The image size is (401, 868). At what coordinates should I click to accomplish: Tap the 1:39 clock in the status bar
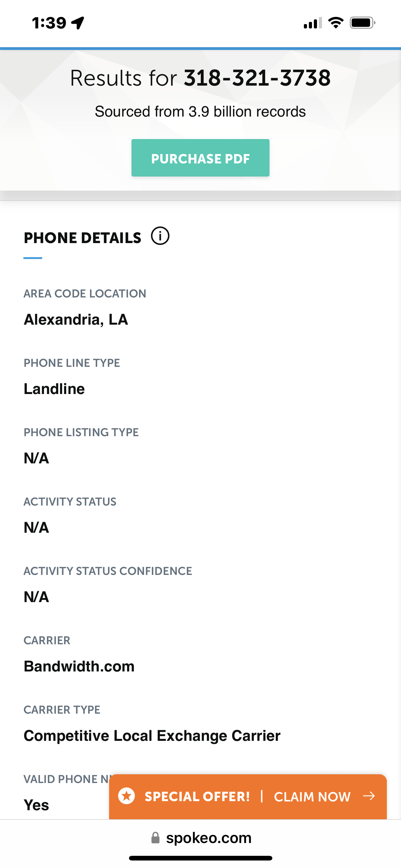pos(49,23)
